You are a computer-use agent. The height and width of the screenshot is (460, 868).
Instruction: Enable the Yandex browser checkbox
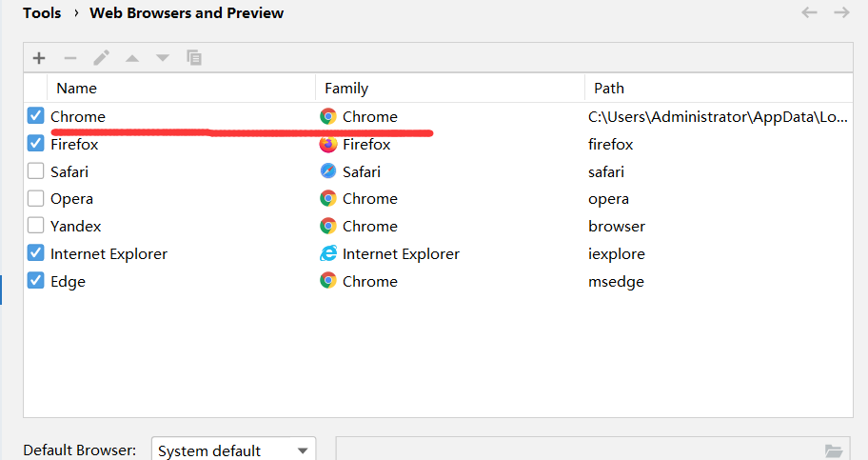click(36, 226)
